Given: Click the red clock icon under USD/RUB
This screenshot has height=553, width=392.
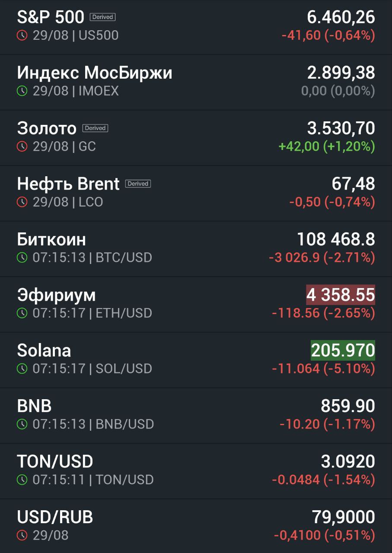Looking at the screenshot, I should 22,535.
